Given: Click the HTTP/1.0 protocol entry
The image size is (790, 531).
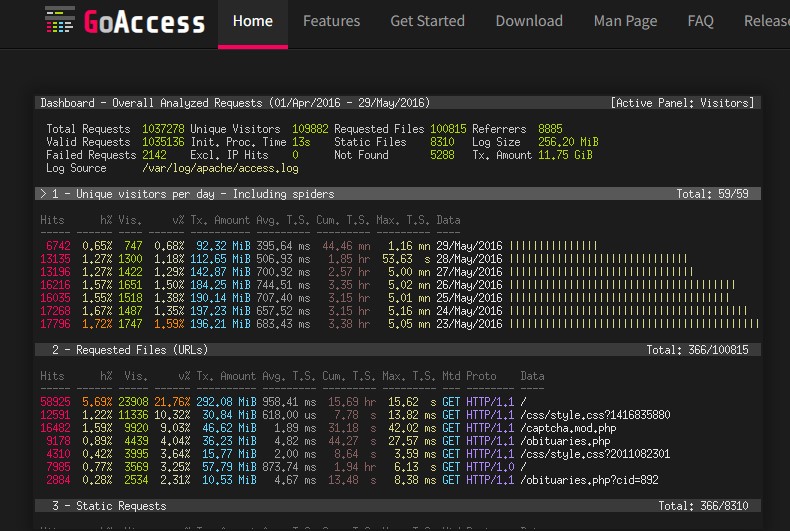Looking at the screenshot, I should 490,467.
